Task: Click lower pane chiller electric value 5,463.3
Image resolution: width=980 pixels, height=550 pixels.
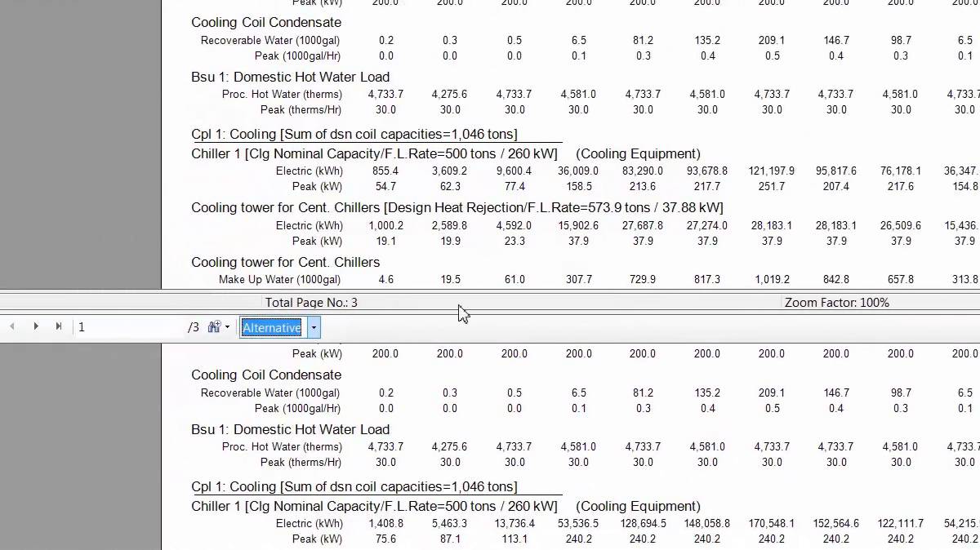Action: pos(450,523)
